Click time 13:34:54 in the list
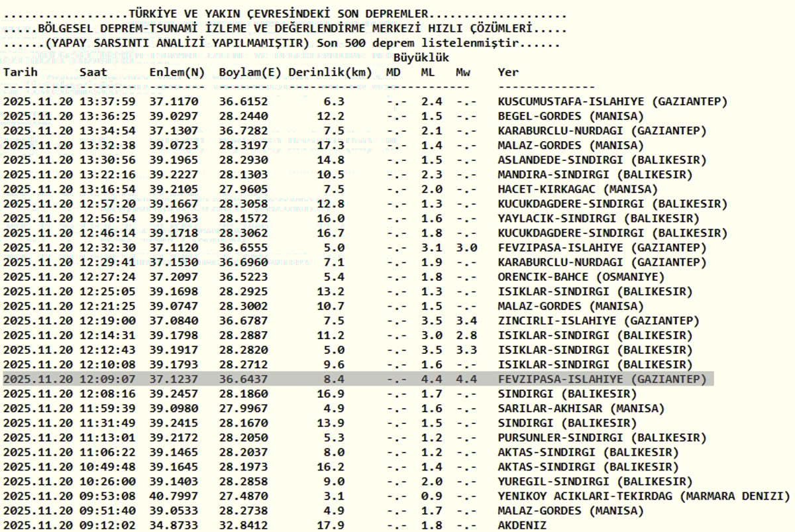The width and height of the screenshot is (795, 532). (x=107, y=131)
